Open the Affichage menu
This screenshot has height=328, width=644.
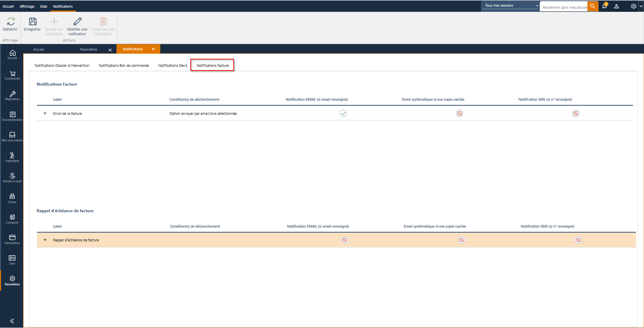point(27,6)
